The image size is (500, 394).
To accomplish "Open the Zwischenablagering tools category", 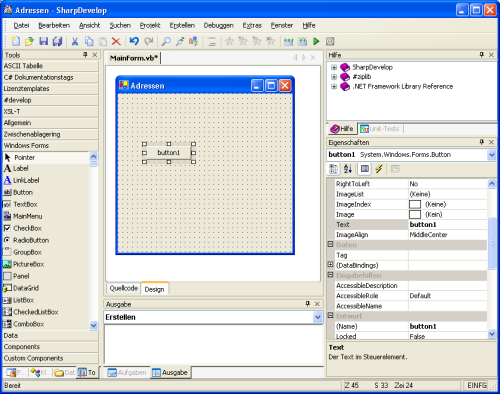I will [51, 134].
